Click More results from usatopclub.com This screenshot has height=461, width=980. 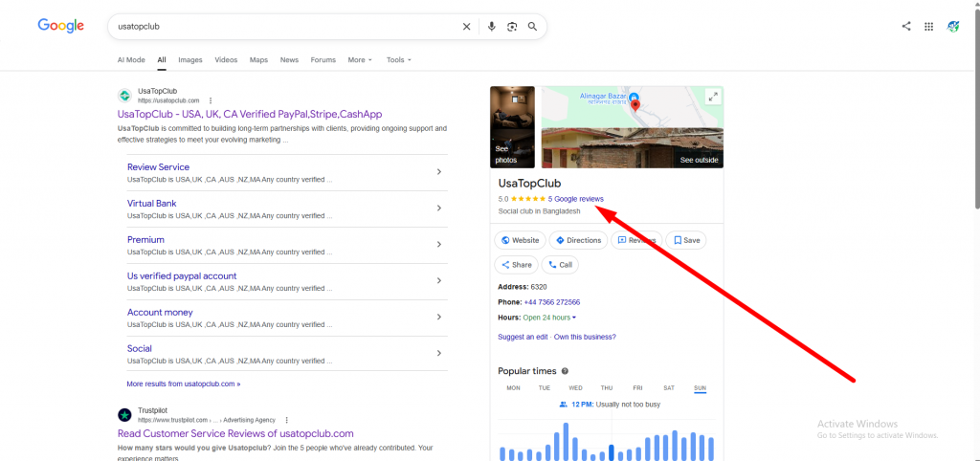point(184,384)
